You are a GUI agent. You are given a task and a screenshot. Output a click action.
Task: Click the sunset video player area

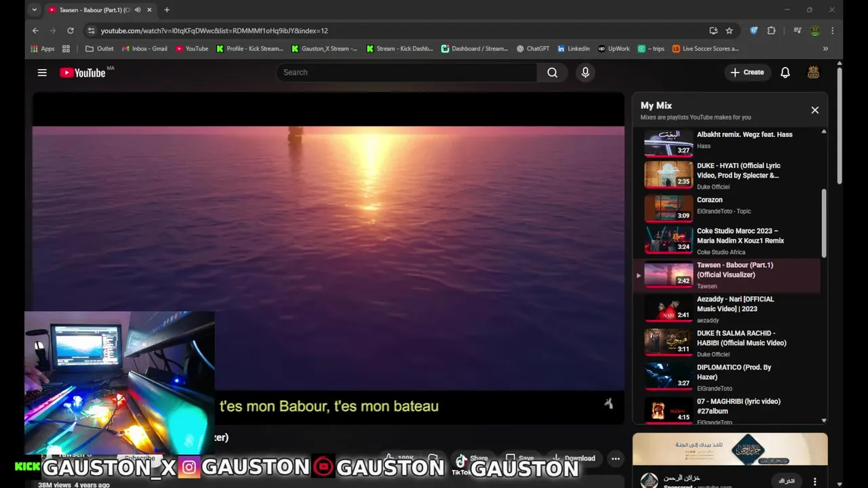[x=328, y=258]
